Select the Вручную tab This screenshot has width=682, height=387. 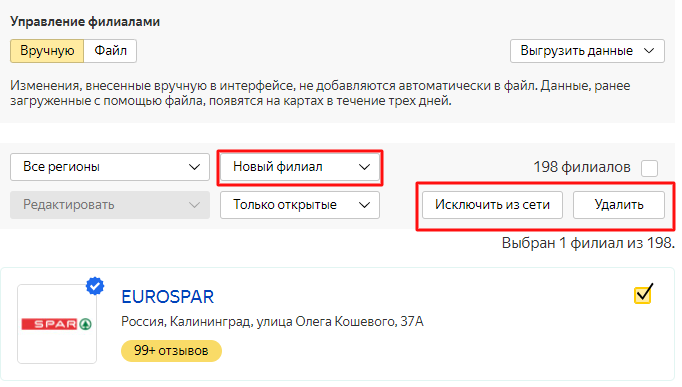(x=47, y=51)
